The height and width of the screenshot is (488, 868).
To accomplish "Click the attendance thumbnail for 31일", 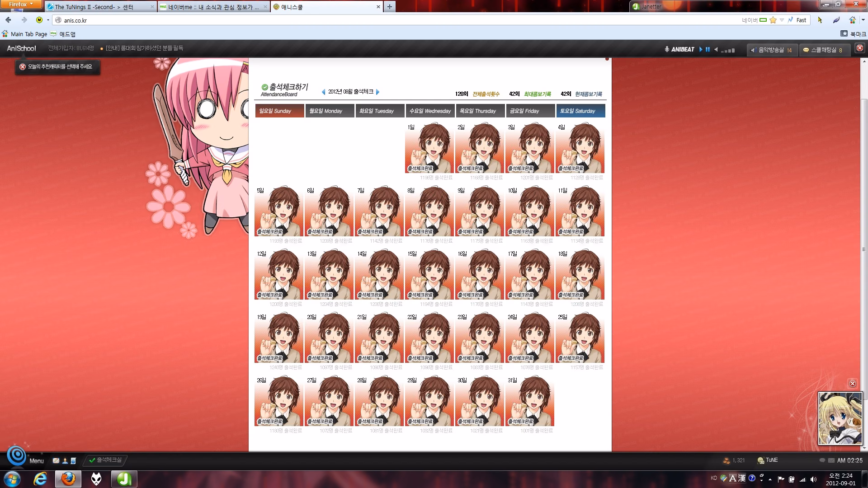I will [x=530, y=401].
